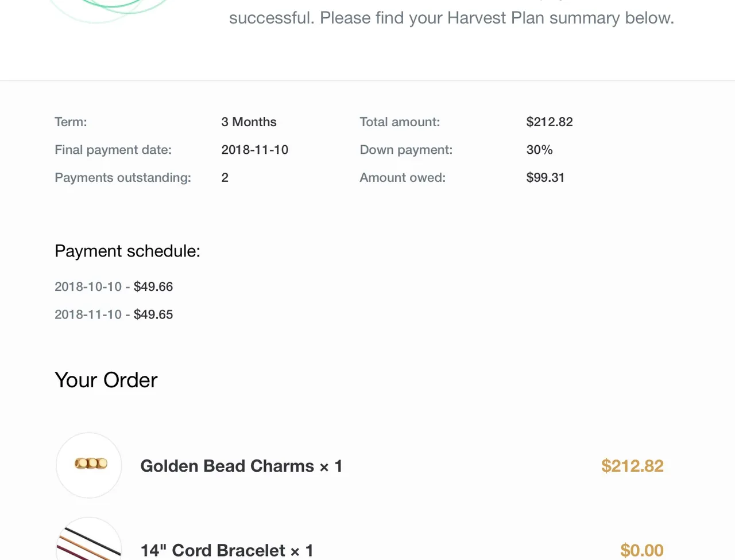The image size is (735, 560).
Task: Click the Payments outstanding label
Action: click(123, 177)
